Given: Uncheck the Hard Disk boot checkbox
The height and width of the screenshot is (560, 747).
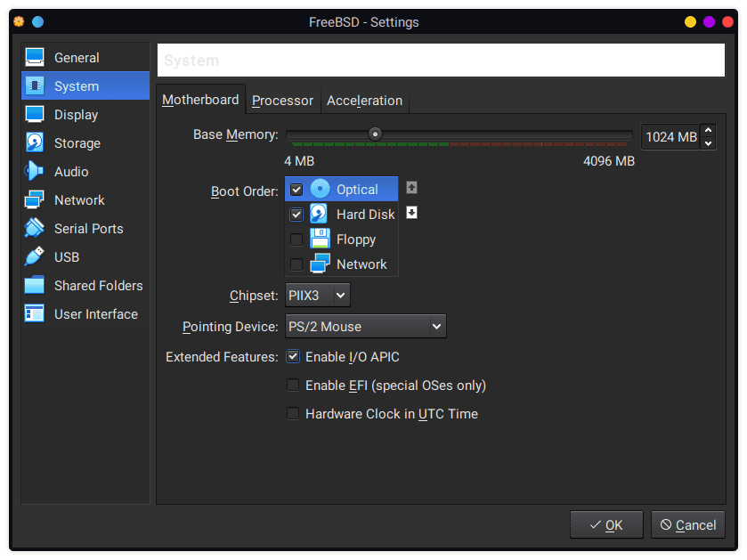Looking at the screenshot, I should [296, 215].
